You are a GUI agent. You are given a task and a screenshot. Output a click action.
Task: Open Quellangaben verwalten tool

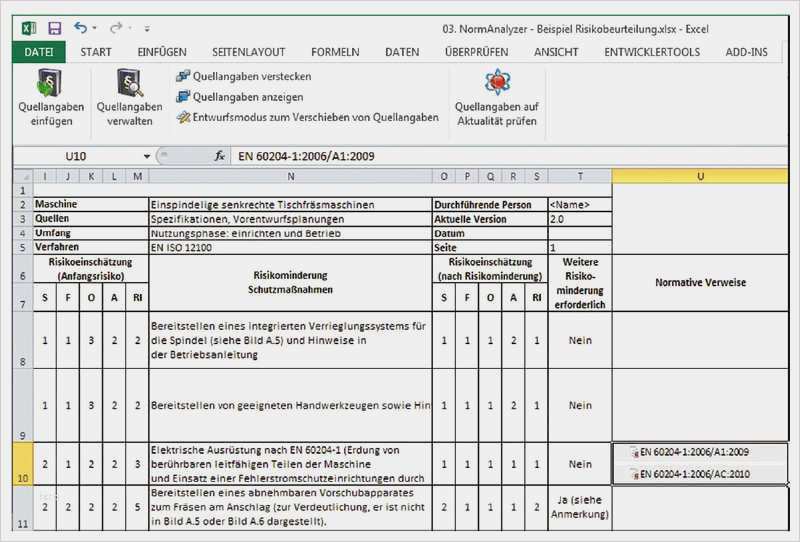click(x=130, y=98)
